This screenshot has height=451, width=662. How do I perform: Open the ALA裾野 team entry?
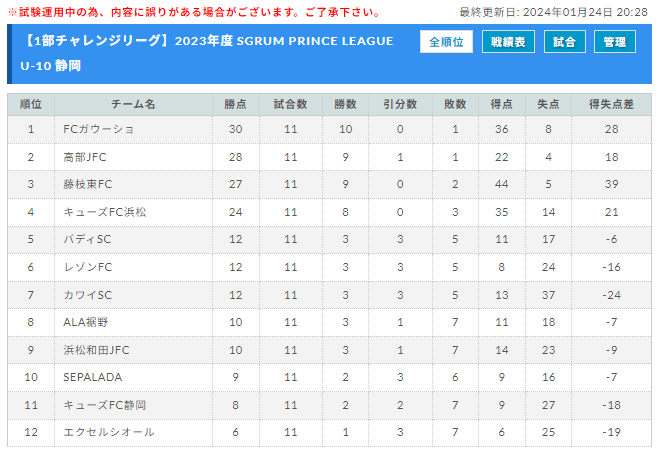(86, 322)
